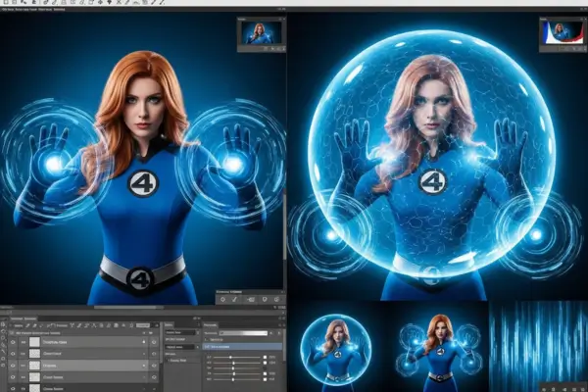Select the highlighted blue row in properties panel
The image size is (588, 392).
[242, 346]
